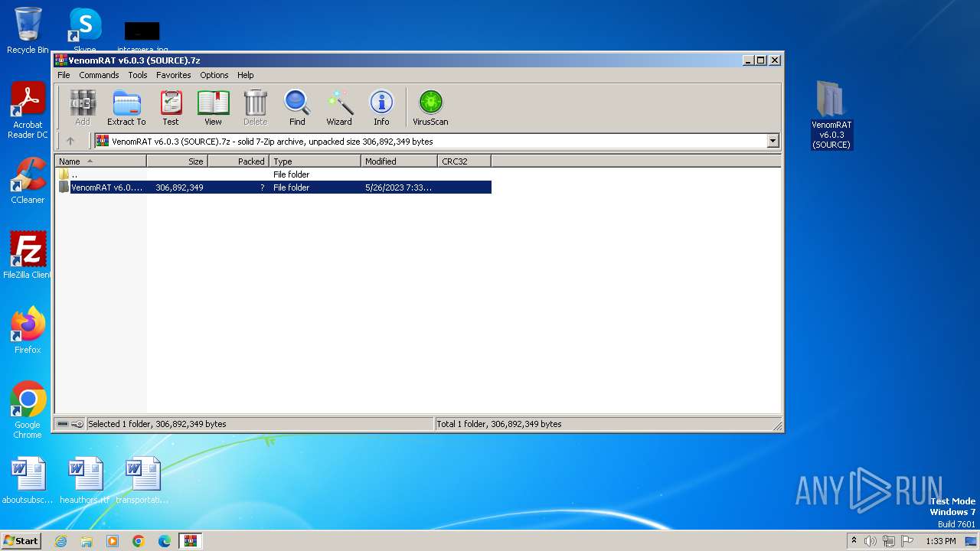980x551 pixels.
Task: Start VirusScan on archive
Action: point(430,107)
